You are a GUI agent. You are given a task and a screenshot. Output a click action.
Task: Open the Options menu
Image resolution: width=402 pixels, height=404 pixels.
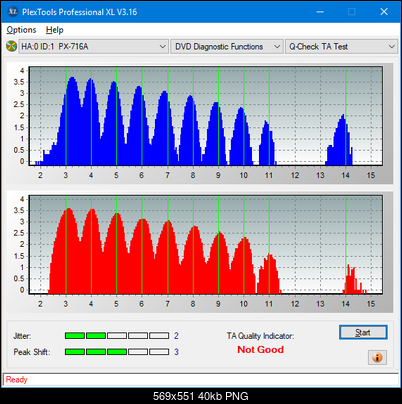[x=21, y=30]
